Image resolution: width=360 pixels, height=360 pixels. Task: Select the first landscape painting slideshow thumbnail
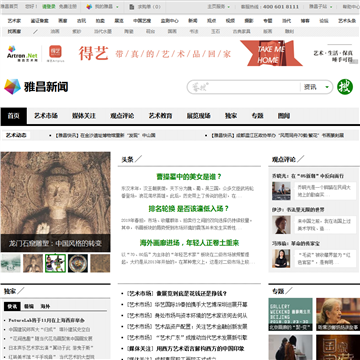click(x=11, y=263)
